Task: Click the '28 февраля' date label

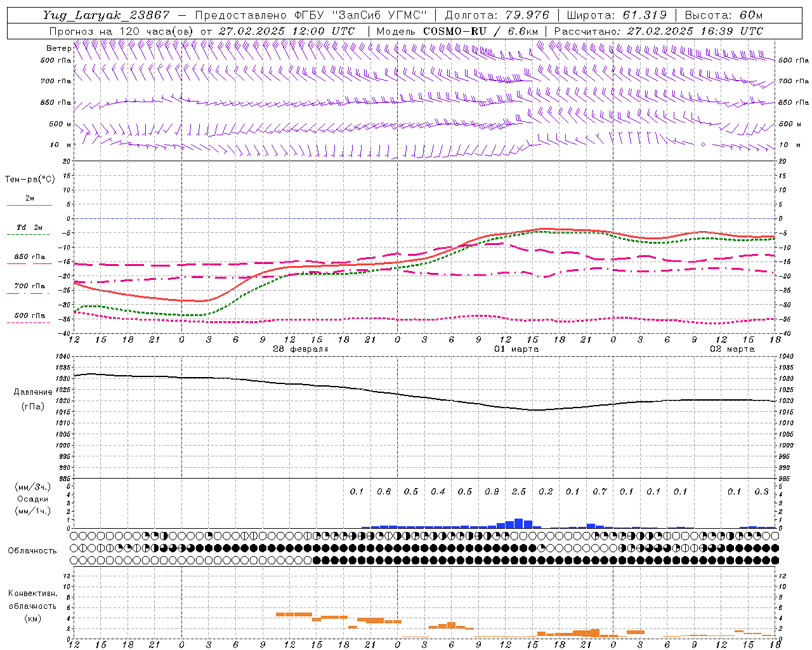Action: tap(300, 349)
